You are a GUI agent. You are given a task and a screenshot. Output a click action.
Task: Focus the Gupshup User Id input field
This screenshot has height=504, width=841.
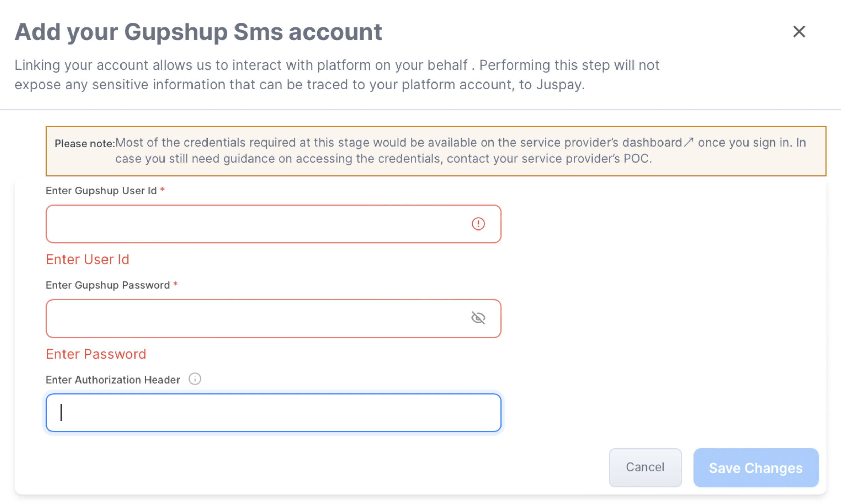[x=256, y=224]
